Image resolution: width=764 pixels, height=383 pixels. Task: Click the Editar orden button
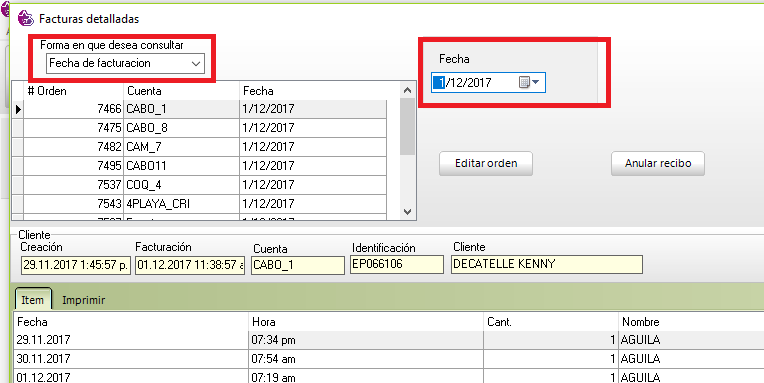click(x=486, y=163)
